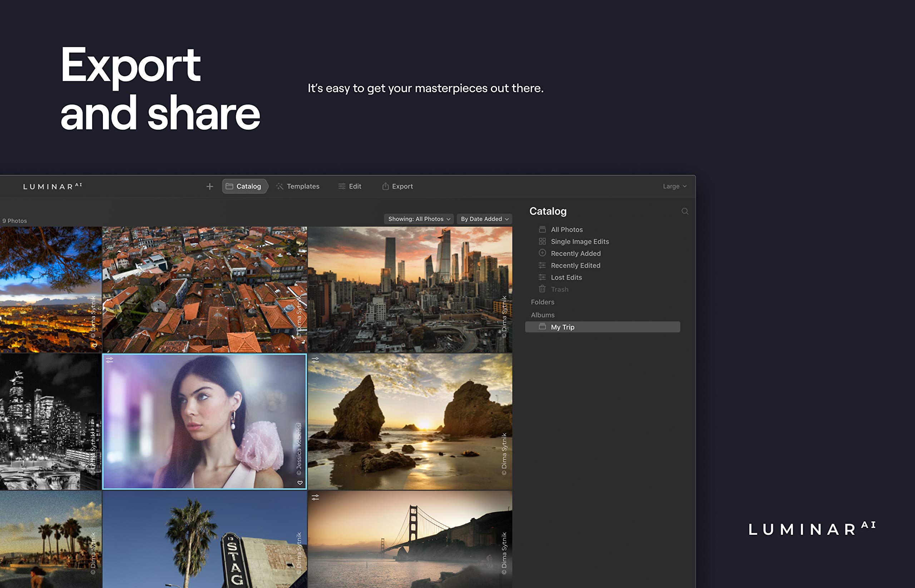Image resolution: width=915 pixels, height=588 pixels.
Task: Open Recently Edited in the catalog list
Action: 575,265
